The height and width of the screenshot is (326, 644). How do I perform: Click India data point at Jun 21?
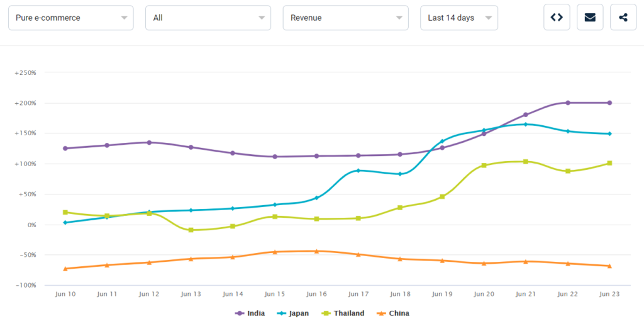click(526, 115)
